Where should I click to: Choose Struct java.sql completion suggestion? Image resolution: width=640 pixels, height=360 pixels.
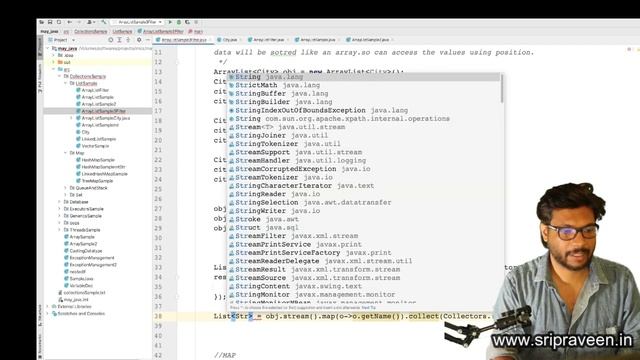coord(363,227)
